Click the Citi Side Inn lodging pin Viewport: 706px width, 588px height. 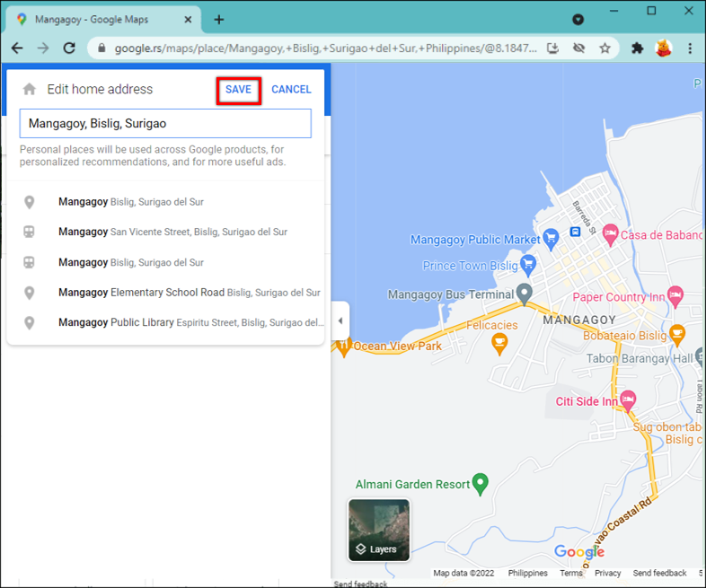point(628,399)
